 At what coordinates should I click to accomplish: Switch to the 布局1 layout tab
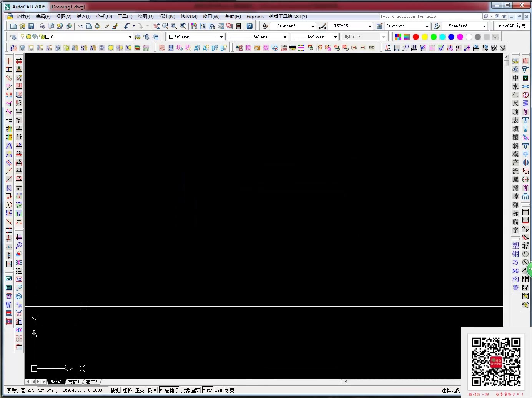coord(74,382)
